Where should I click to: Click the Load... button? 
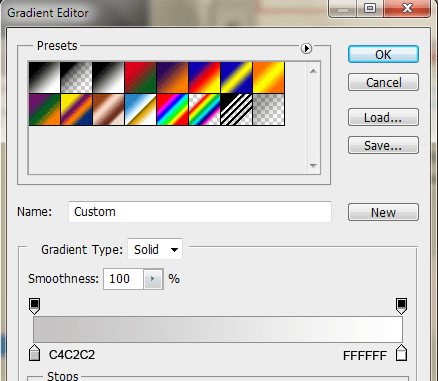(x=383, y=117)
